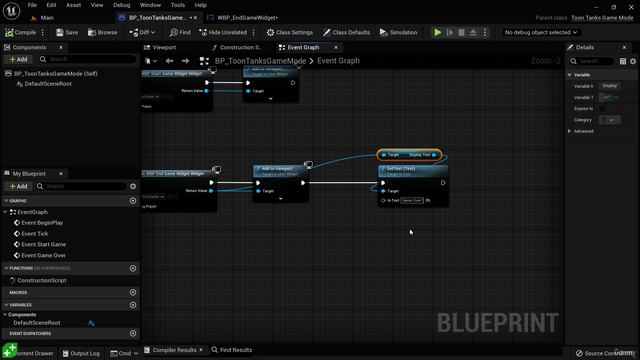
Task: Collapse the Graphs section
Action: click(x=6, y=201)
